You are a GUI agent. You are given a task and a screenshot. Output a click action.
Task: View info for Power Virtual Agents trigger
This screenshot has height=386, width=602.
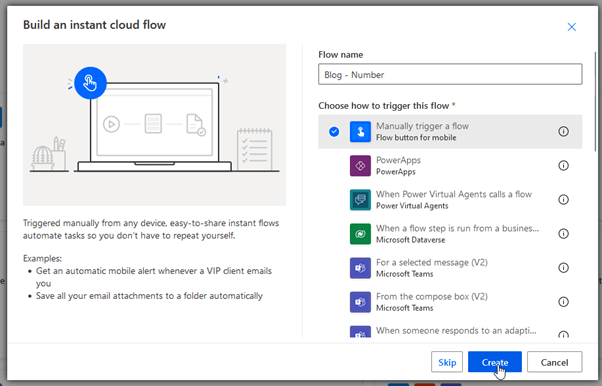tap(563, 200)
